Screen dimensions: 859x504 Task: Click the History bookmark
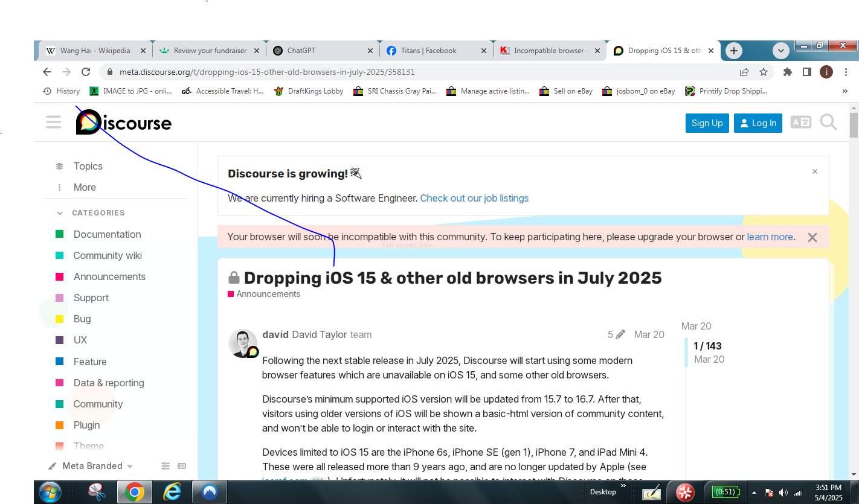pyautogui.click(x=62, y=91)
